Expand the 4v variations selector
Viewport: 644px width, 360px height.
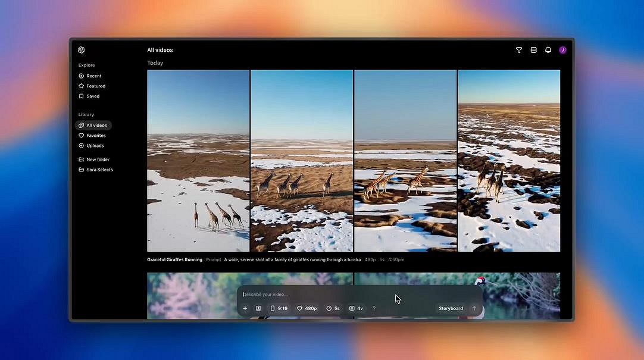[356, 308]
